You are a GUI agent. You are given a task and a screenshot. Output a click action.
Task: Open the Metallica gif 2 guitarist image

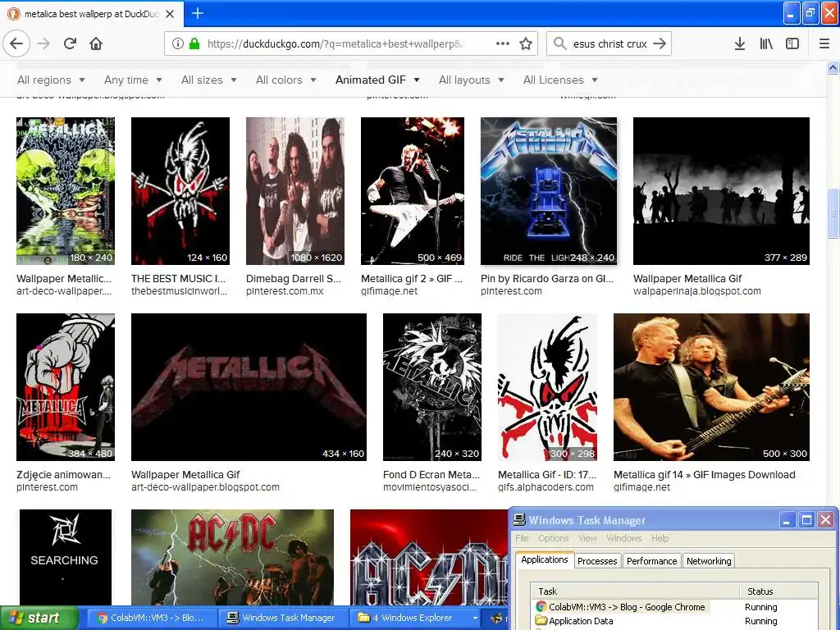click(x=413, y=190)
